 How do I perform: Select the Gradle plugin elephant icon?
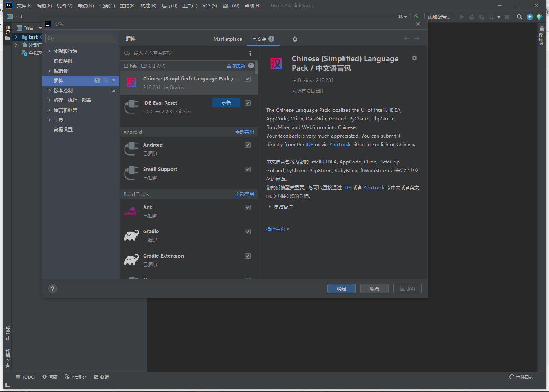click(131, 236)
